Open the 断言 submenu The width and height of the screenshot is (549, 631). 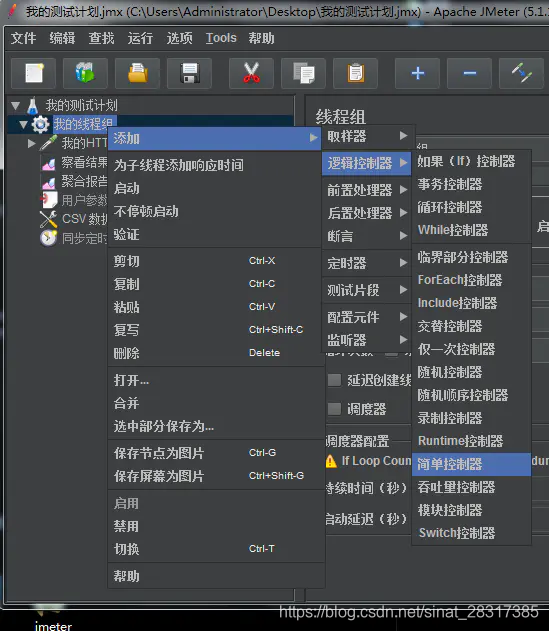(367, 235)
